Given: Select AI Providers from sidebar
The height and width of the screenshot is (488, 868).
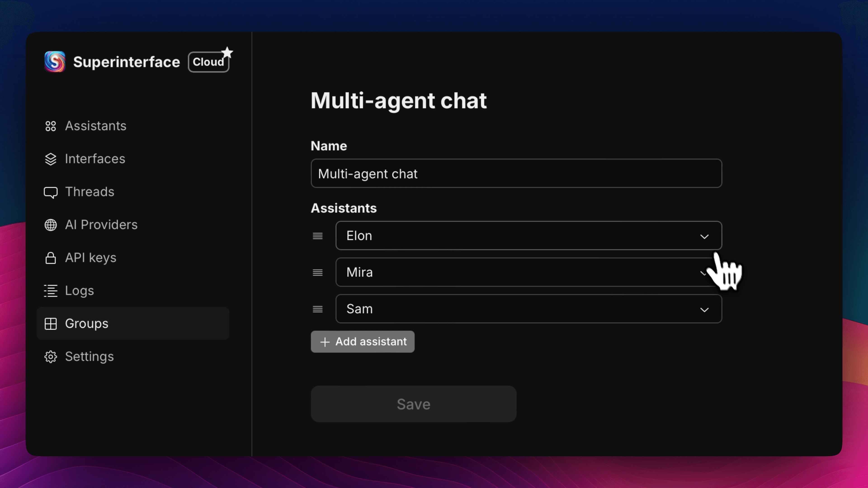Looking at the screenshot, I should point(101,224).
